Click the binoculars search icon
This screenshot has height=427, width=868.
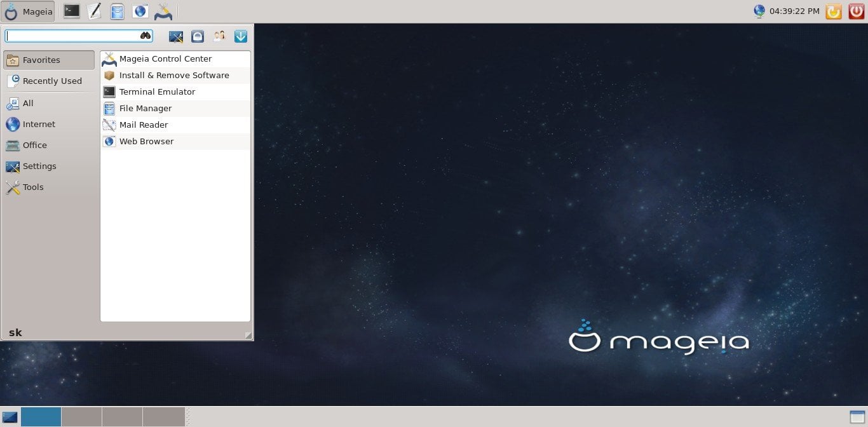click(x=146, y=36)
